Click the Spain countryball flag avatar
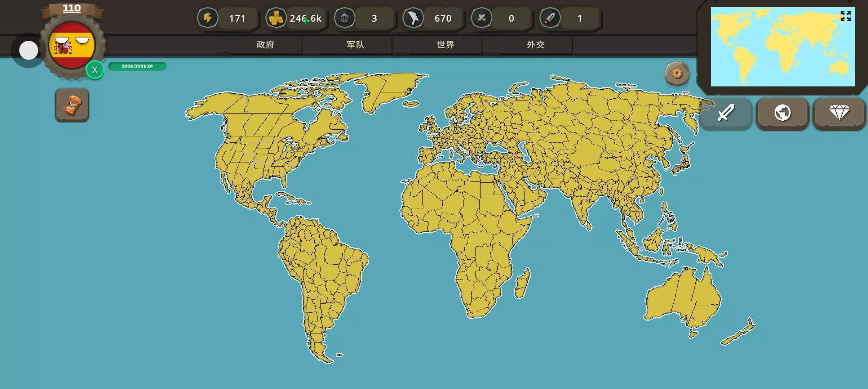 (x=72, y=46)
